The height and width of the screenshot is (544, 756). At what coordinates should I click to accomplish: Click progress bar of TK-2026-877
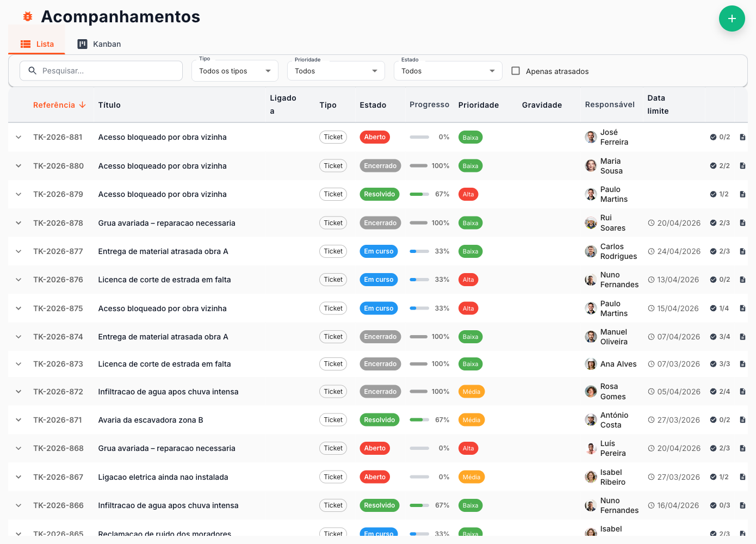click(419, 251)
